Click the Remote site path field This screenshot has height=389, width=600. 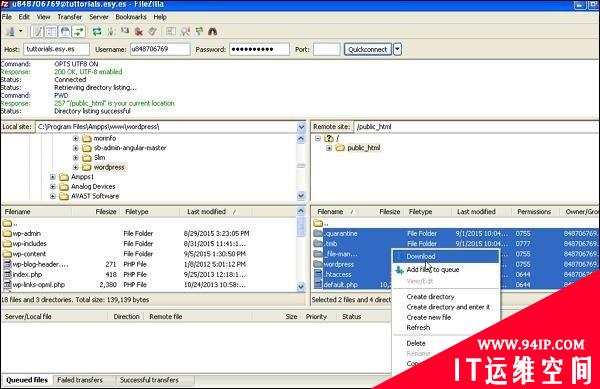(476, 127)
